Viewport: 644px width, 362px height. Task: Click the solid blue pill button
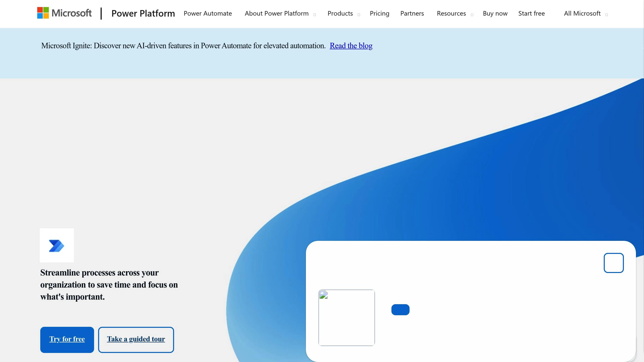(x=400, y=309)
